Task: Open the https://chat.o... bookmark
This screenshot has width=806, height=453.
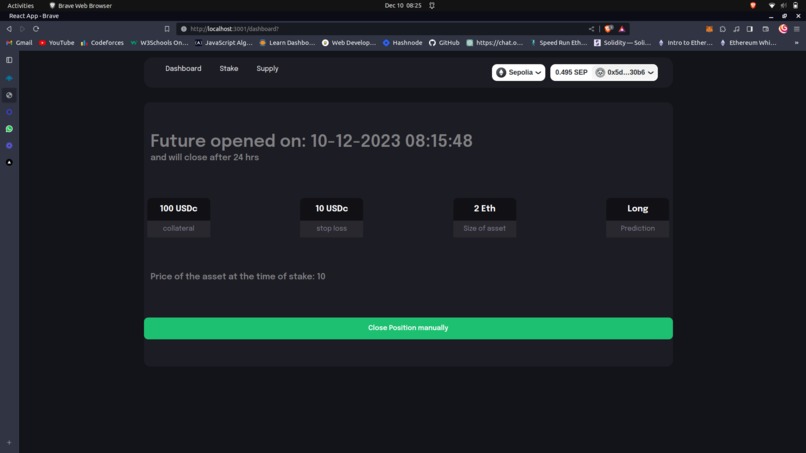Action: click(x=494, y=43)
